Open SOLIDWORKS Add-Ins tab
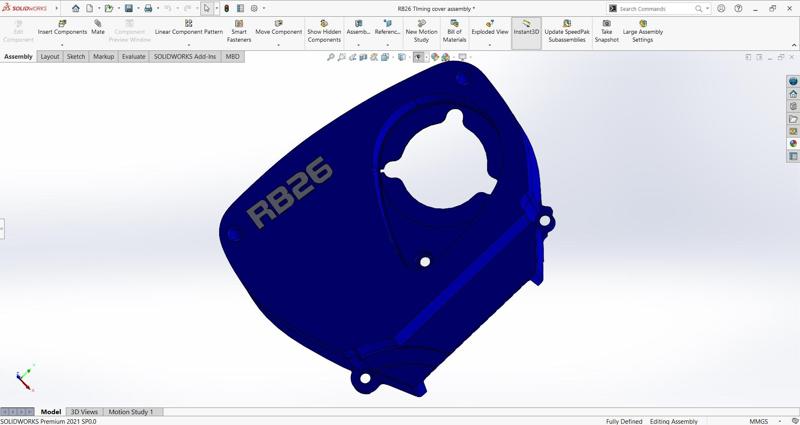The image size is (800, 425). tap(185, 57)
